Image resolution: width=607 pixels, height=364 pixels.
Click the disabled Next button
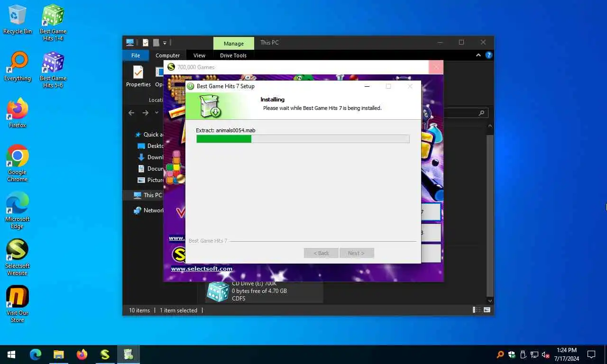[357, 253]
